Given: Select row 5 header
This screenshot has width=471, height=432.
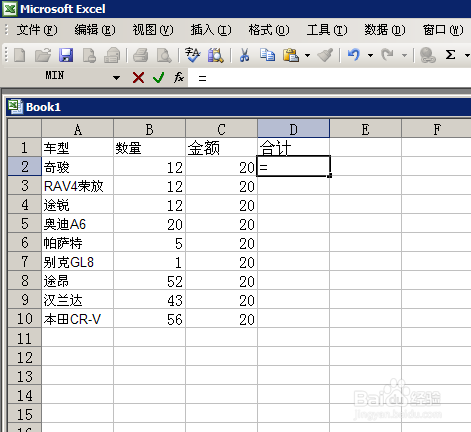Looking at the screenshot, I should (x=24, y=223).
